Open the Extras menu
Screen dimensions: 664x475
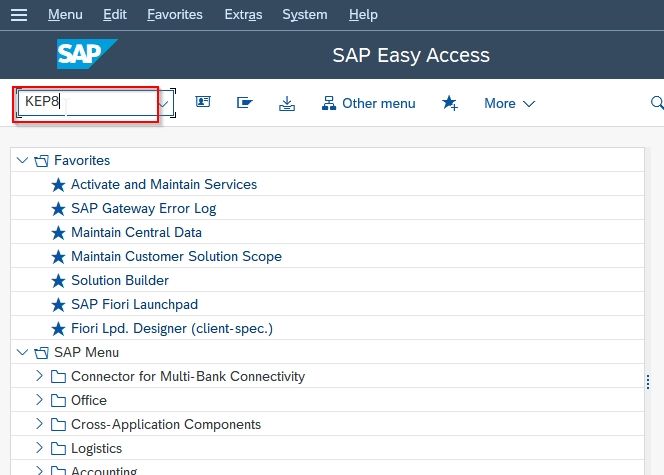pos(243,15)
